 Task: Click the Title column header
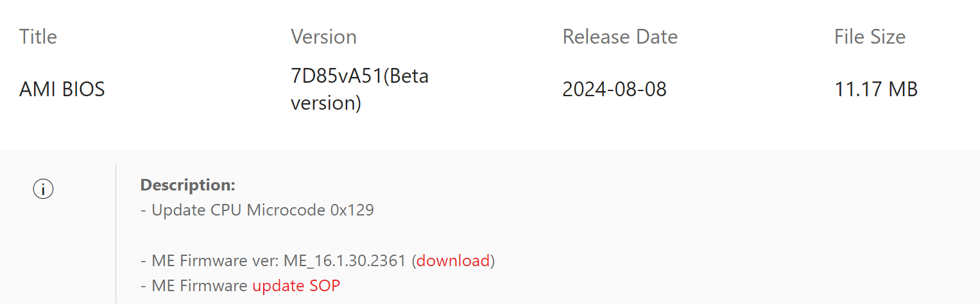(x=38, y=37)
